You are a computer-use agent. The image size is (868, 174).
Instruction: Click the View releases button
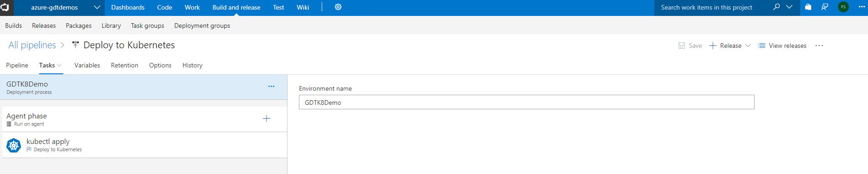782,46
